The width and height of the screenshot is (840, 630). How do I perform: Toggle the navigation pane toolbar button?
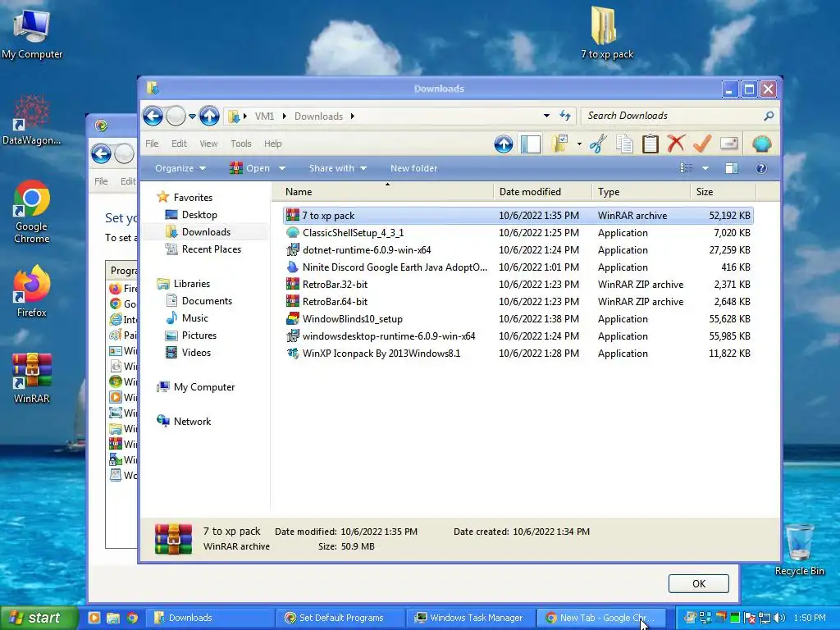click(x=531, y=144)
